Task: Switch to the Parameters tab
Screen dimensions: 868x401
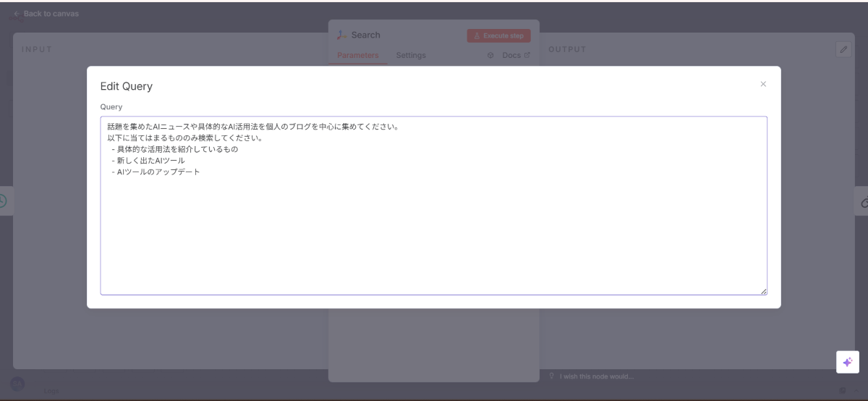Action: click(357, 55)
